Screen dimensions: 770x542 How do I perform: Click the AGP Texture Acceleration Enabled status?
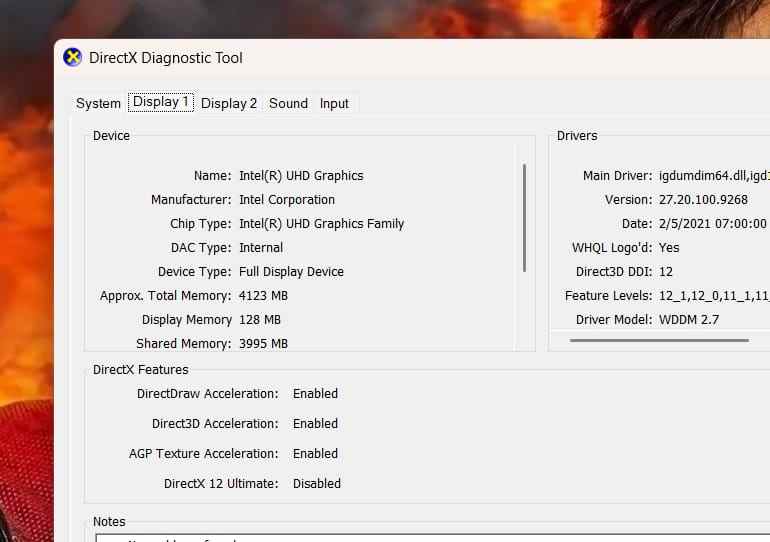pyautogui.click(x=315, y=453)
